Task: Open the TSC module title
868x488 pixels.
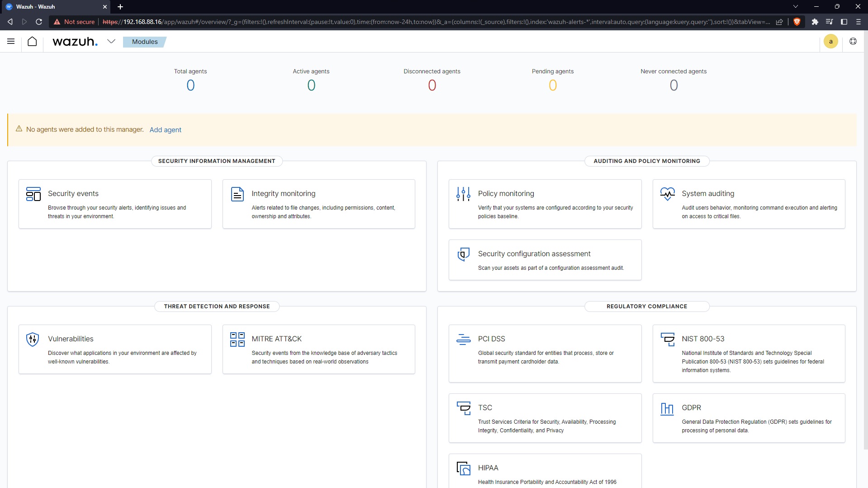Action: click(485, 408)
